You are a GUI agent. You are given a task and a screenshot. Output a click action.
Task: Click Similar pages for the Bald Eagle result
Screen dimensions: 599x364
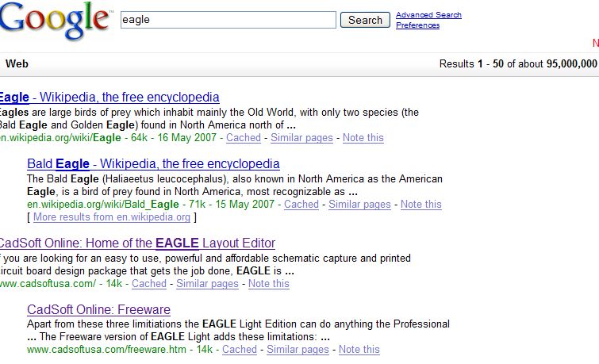click(x=359, y=205)
